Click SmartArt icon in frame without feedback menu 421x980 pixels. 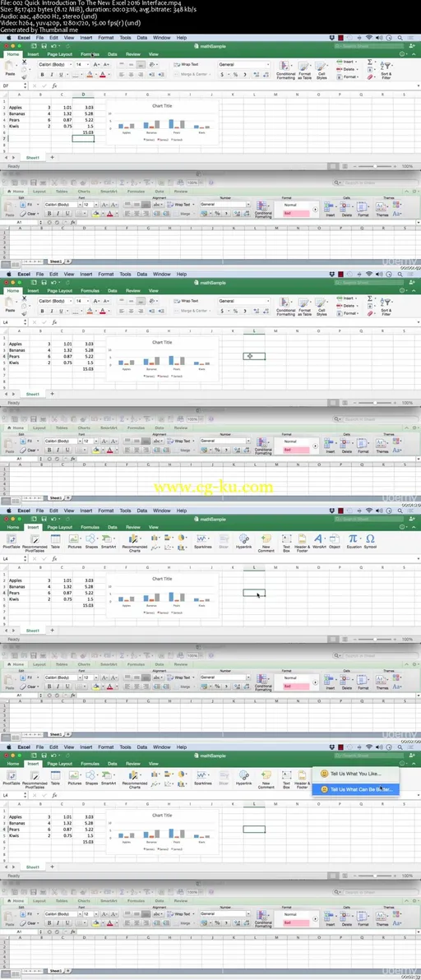[x=109, y=541]
